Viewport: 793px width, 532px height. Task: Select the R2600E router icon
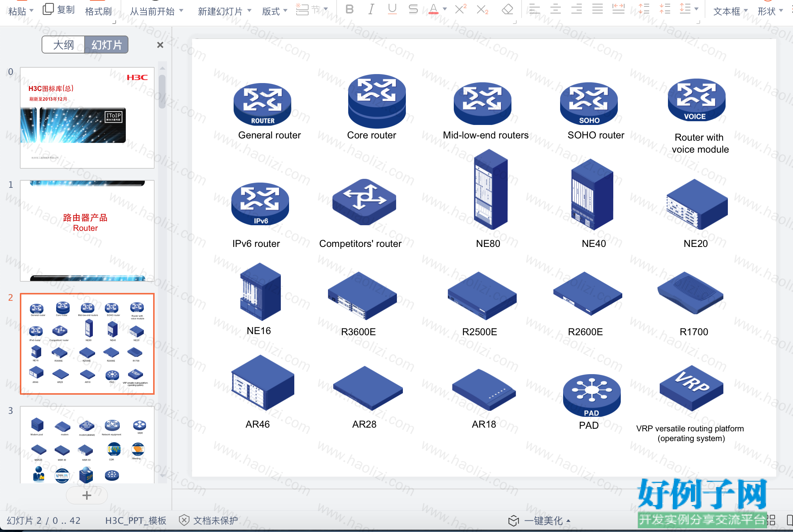588,294
